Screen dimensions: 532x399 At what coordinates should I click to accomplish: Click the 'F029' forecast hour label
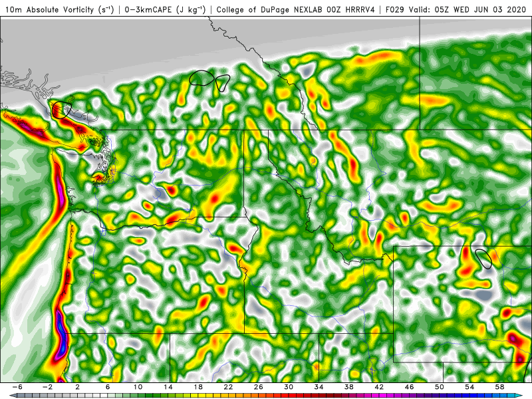(394, 9)
